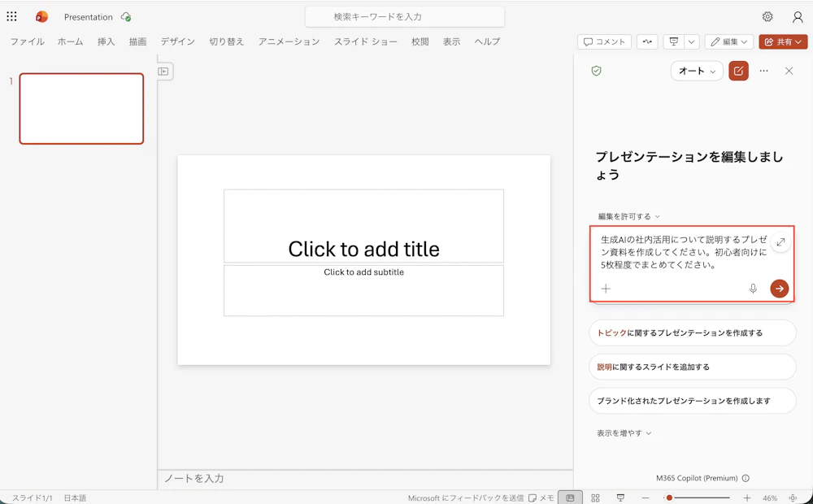The height and width of the screenshot is (504, 813).
Task: Choose トピックに関するプレゼンテーションを作成する suggestion
Action: click(x=692, y=333)
